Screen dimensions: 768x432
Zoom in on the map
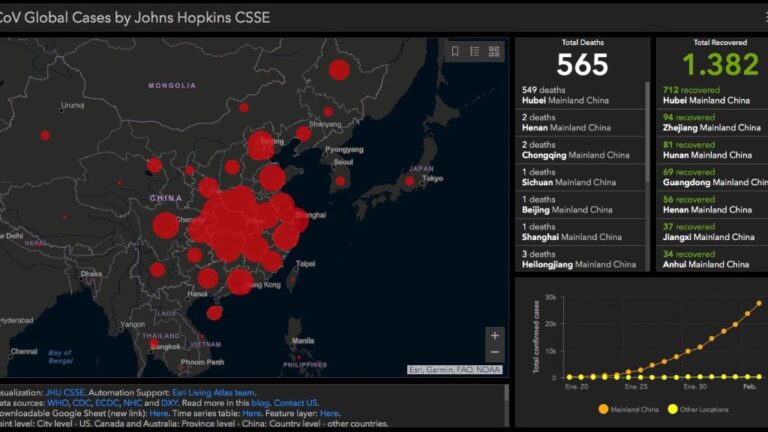coord(494,336)
